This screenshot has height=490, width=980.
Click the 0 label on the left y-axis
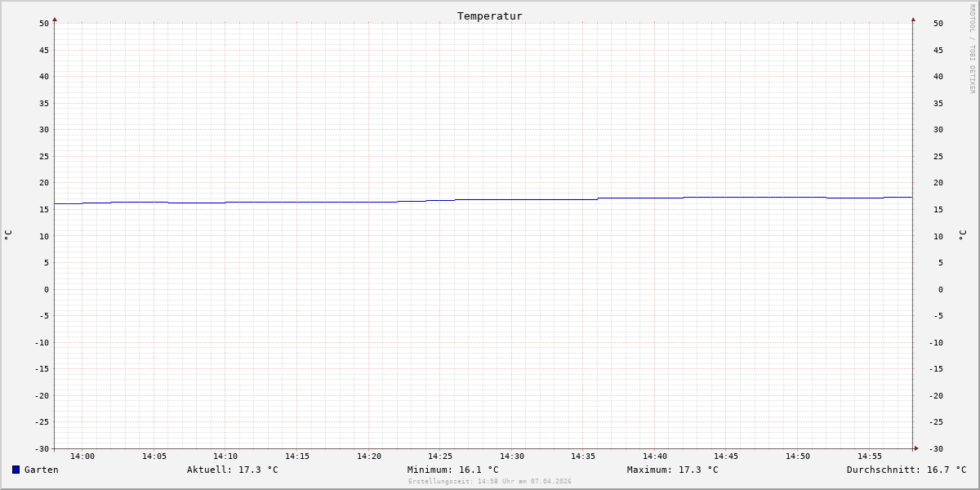click(x=47, y=289)
